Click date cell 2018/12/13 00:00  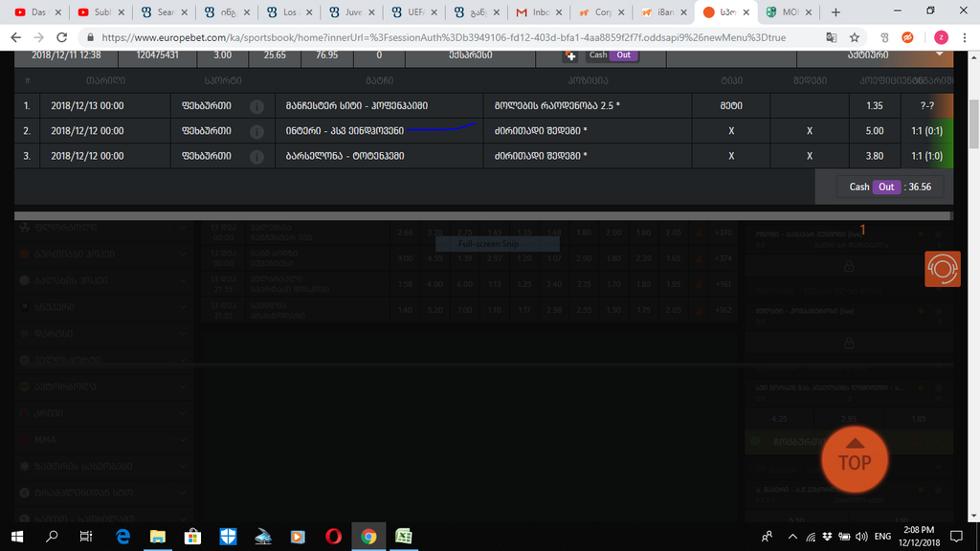(x=87, y=105)
